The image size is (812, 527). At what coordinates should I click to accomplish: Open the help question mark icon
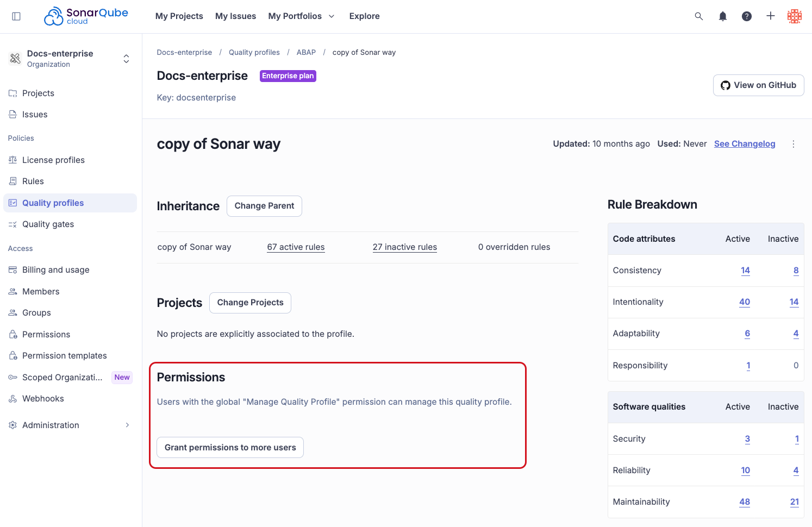[x=747, y=16]
